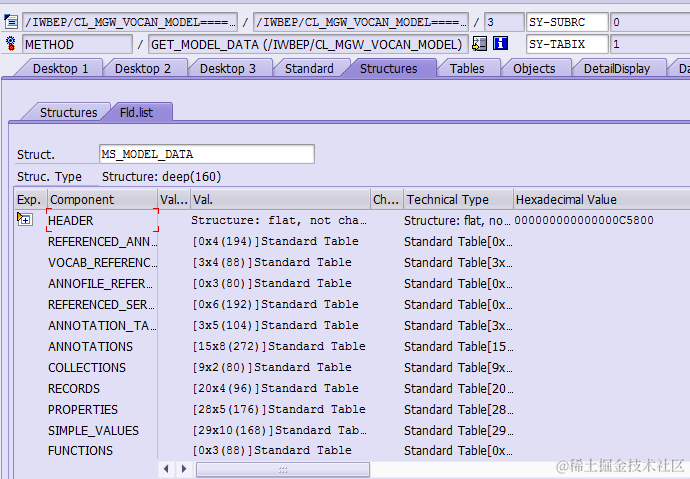Select the Fld.list sub-tab
The width and height of the screenshot is (690, 479).
point(136,113)
